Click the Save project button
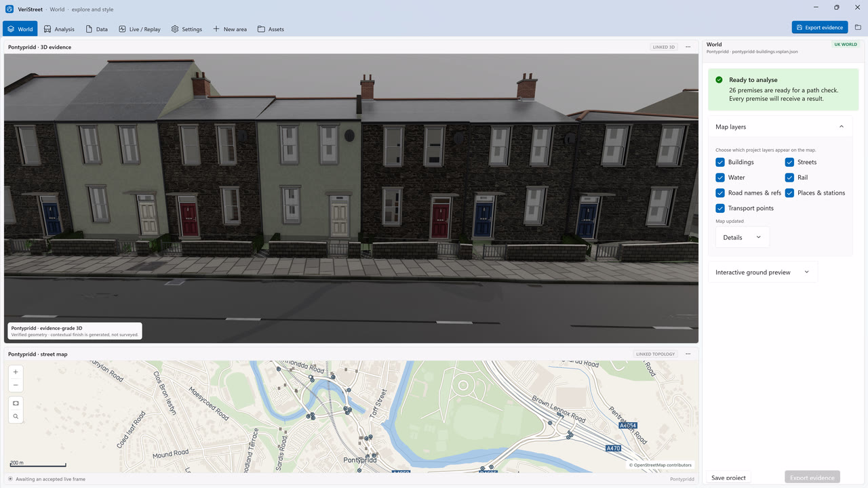This screenshot has width=868, height=488. (728, 477)
